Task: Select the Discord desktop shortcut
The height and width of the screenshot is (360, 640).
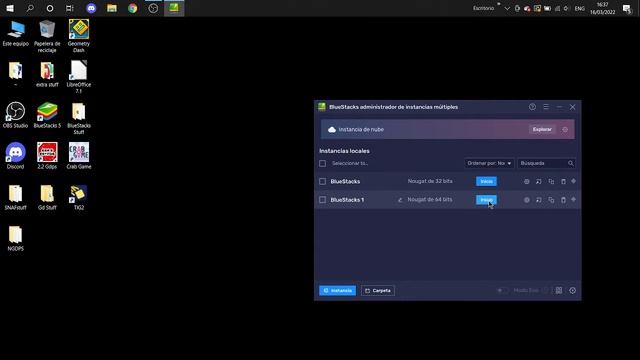Action: (16, 156)
